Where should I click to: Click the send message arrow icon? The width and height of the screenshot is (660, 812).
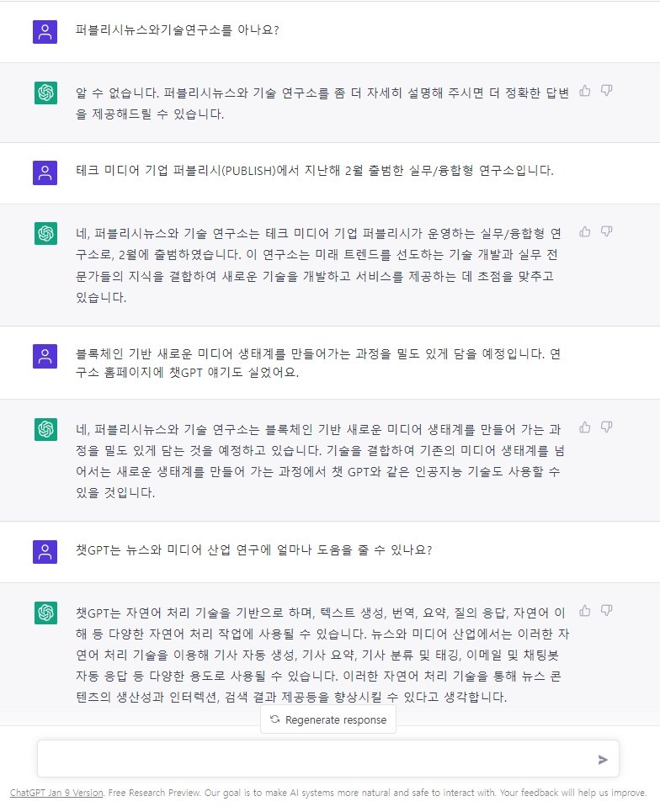point(603,759)
